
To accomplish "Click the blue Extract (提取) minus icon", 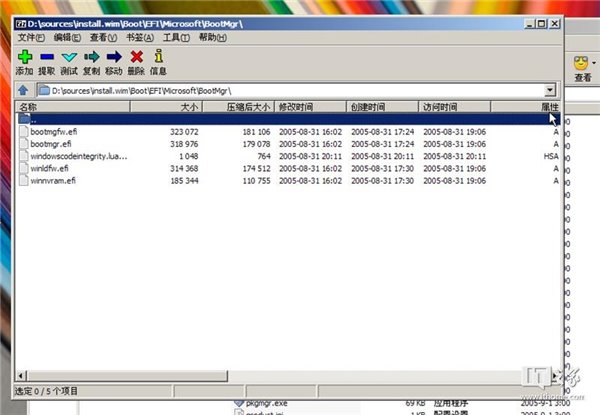I will [x=47, y=58].
